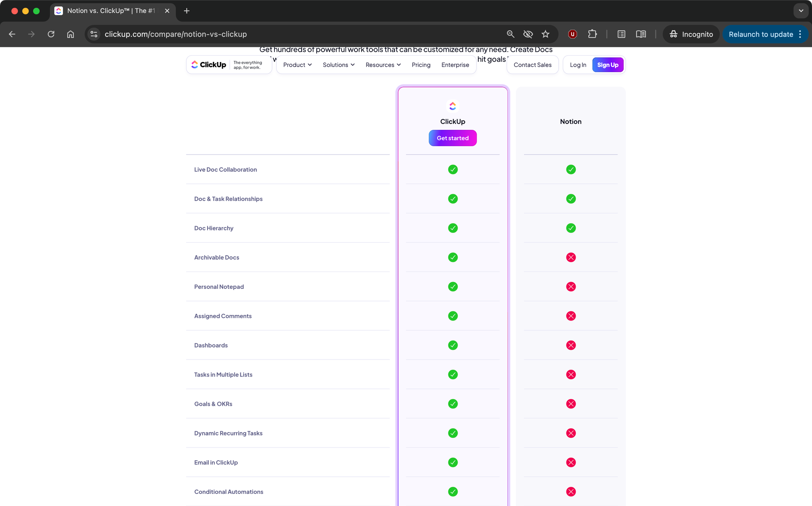812x506 pixels.
Task: View site information icon in address bar
Action: coord(94,34)
